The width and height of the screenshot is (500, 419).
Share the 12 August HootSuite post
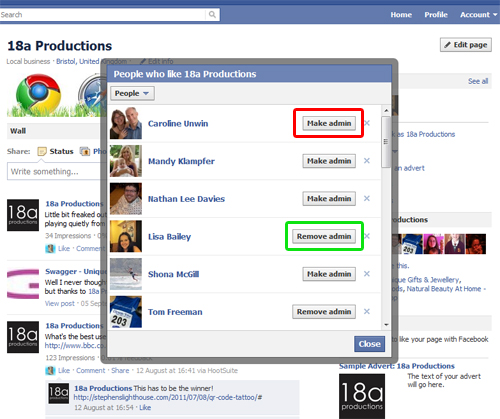coord(120,370)
